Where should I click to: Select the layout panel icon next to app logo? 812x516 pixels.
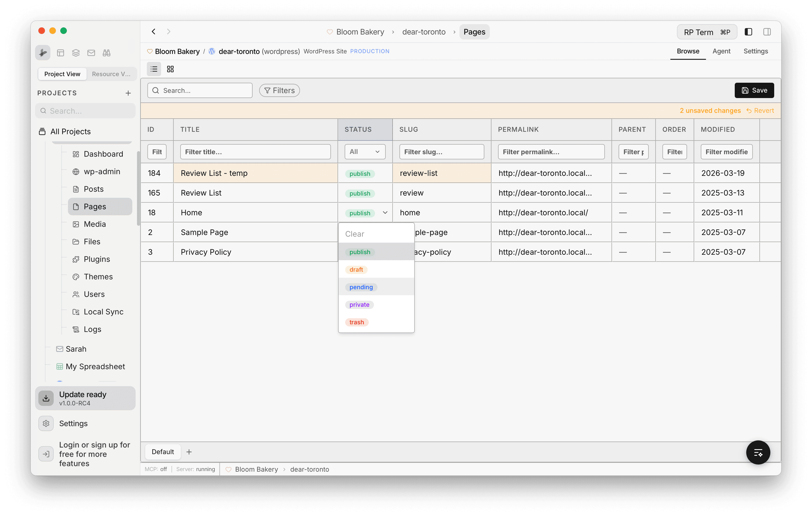[x=61, y=53]
